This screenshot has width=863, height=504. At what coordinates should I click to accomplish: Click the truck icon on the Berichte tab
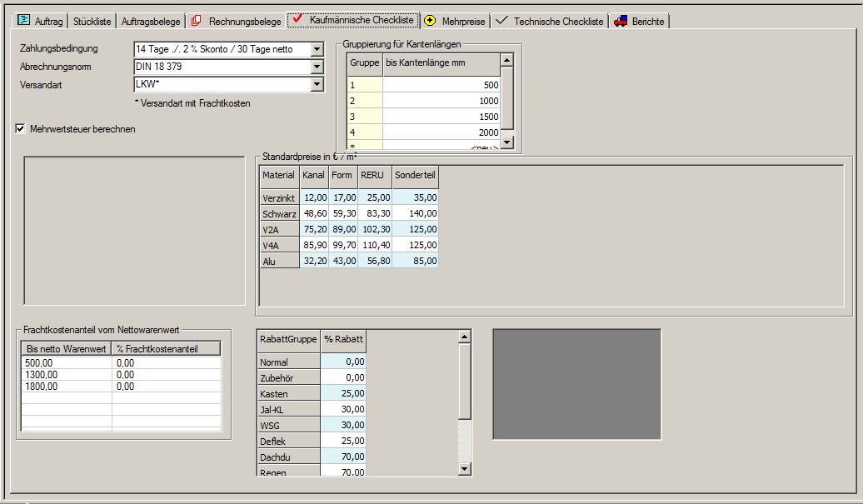click(619, 22)
